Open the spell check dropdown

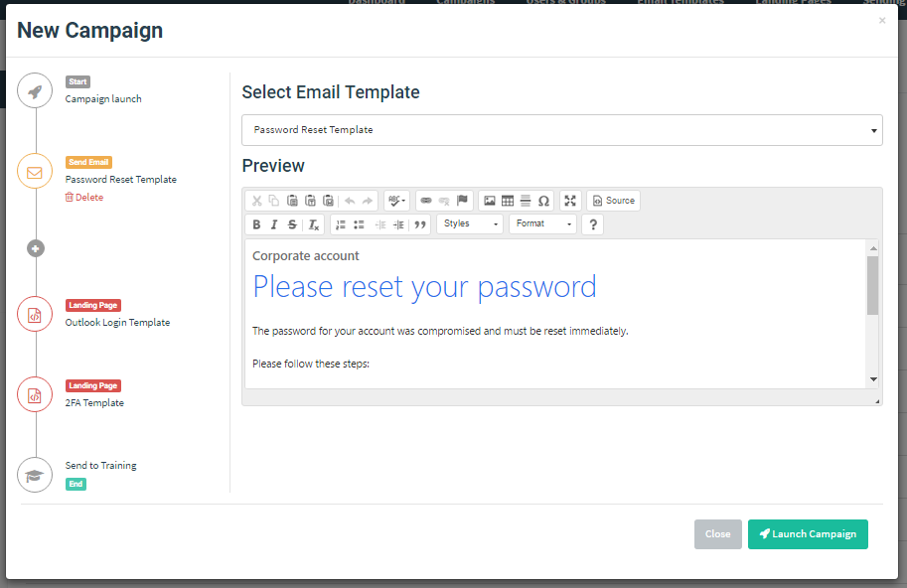coord(396,201)
